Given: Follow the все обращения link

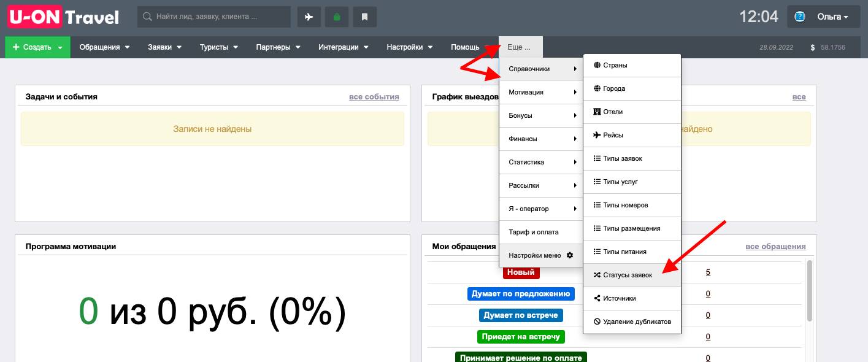Looking at the screenshot, I should 775,247.
